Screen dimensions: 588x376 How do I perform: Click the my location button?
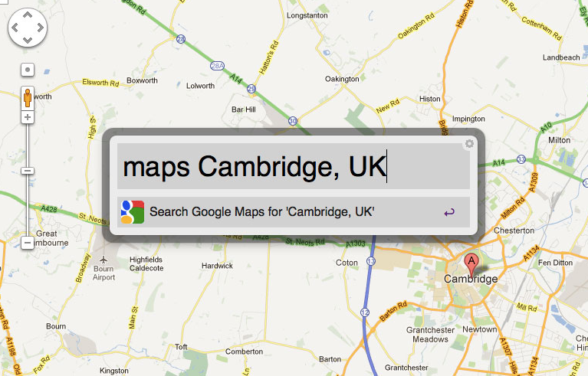pos(28,70)
